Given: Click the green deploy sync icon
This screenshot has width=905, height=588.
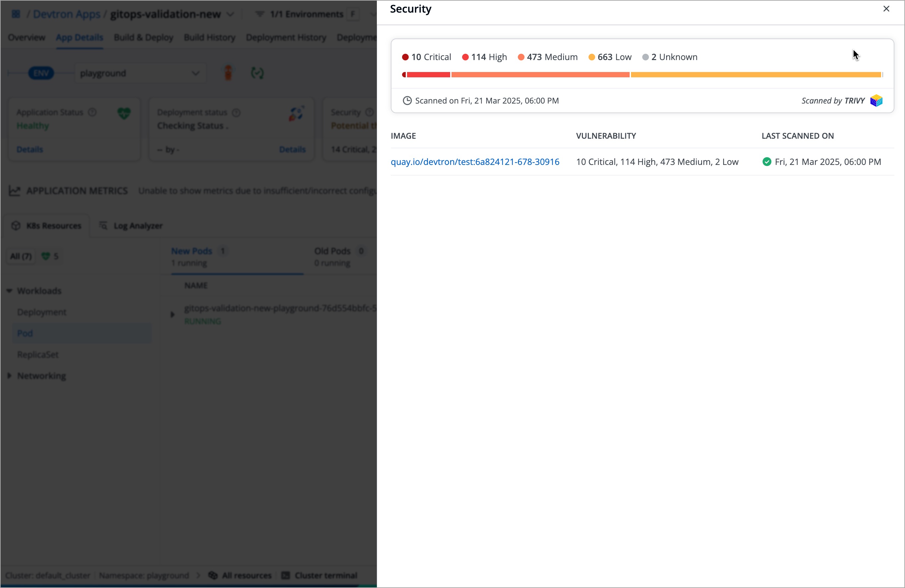Looking at the screenshot, I should [257, 73].
